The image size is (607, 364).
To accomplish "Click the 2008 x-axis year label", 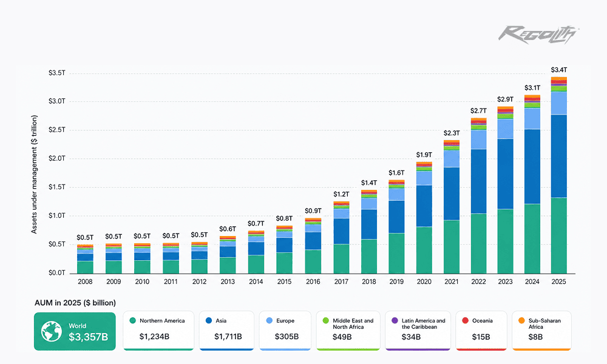I will point(85,281).
